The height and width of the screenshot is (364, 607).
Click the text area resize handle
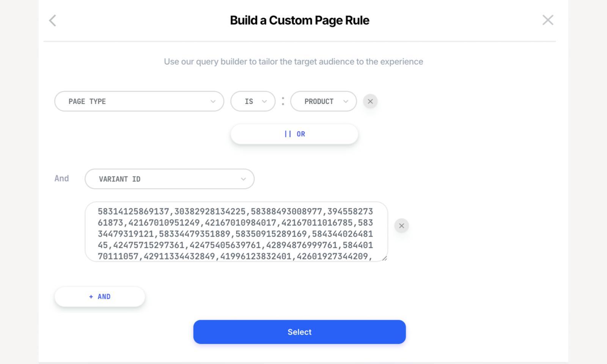[384, 258]
